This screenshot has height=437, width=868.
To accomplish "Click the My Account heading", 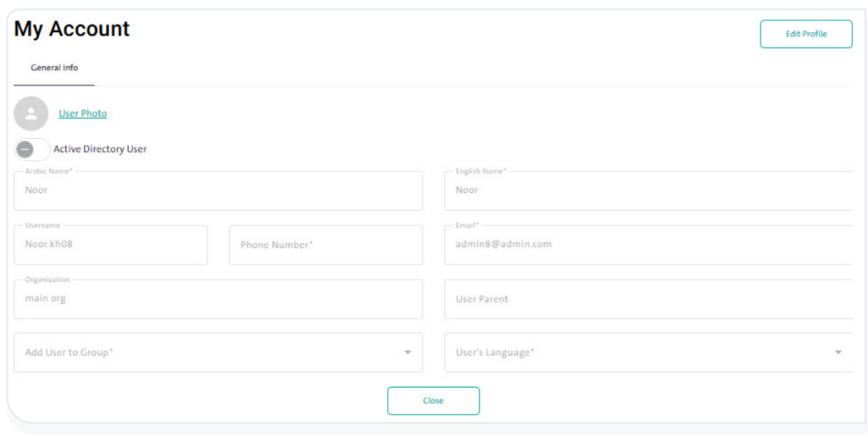I will 72,29.
